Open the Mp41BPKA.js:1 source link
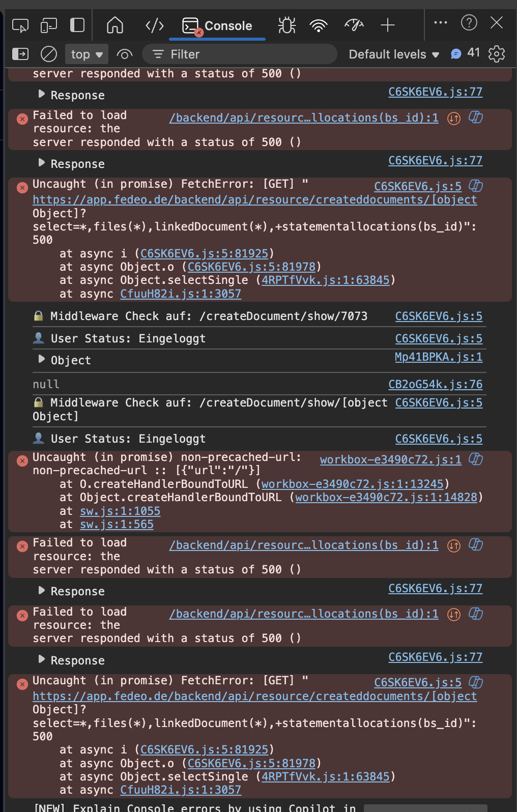Image resolution: width=517 pixels, height=812 pixels. [x=439, y=357]
